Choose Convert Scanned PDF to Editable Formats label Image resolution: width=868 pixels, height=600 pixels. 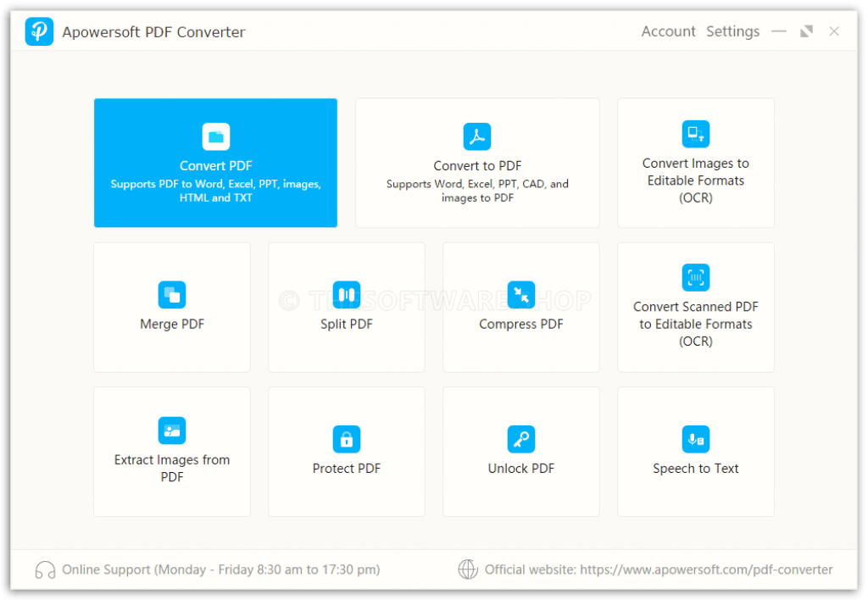coord(695,324)
